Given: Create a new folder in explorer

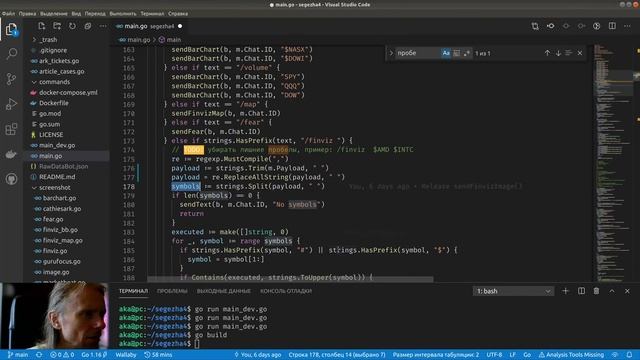Looking at the screenshot, I should (x=57, y=26).
